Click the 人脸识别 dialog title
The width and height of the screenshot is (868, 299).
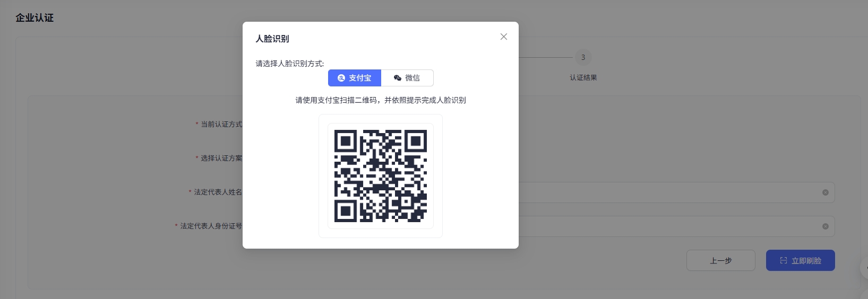point(272,39)
